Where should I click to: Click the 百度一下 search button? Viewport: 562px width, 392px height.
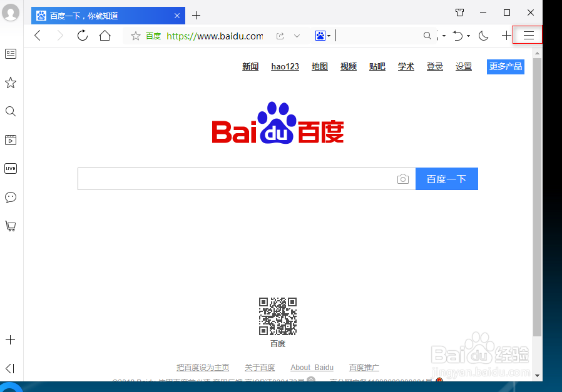click(x=446, y=179)
